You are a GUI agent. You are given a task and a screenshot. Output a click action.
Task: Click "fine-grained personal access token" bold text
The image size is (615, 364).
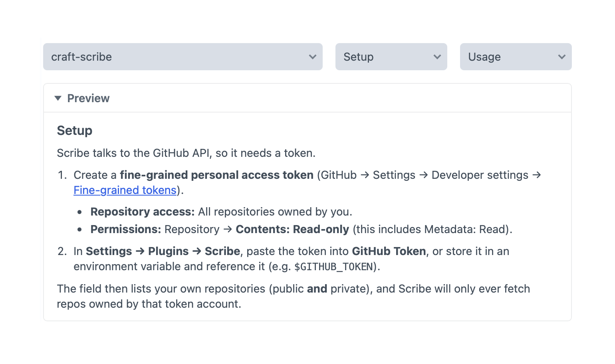click(216, 175)
